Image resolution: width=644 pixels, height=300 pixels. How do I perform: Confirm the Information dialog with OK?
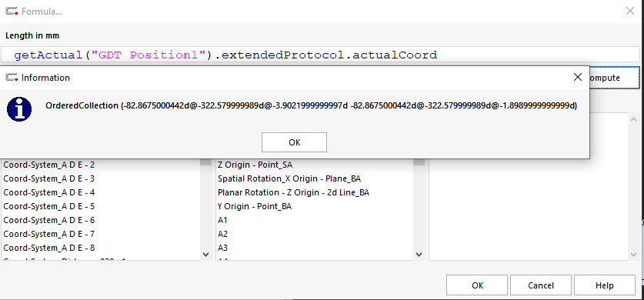(294, 142)
